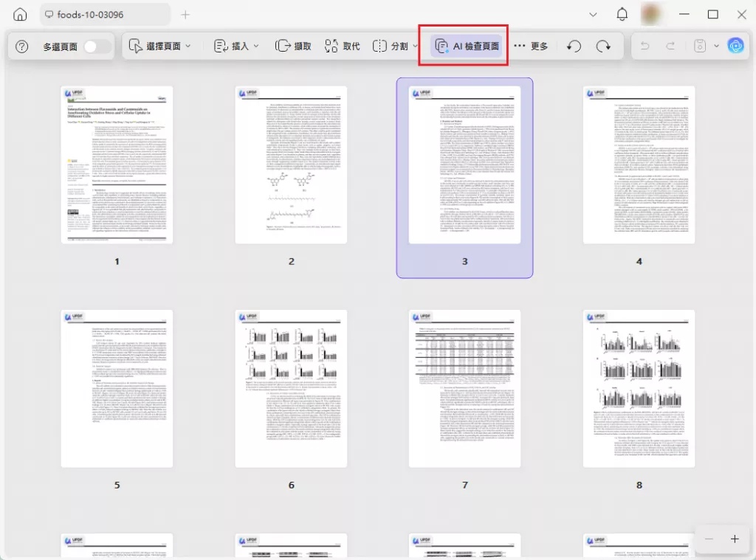Viewport: 756px width, 560px height.
Task: Select page 6 thumbnail with bar charts
Action: [291, 388]
